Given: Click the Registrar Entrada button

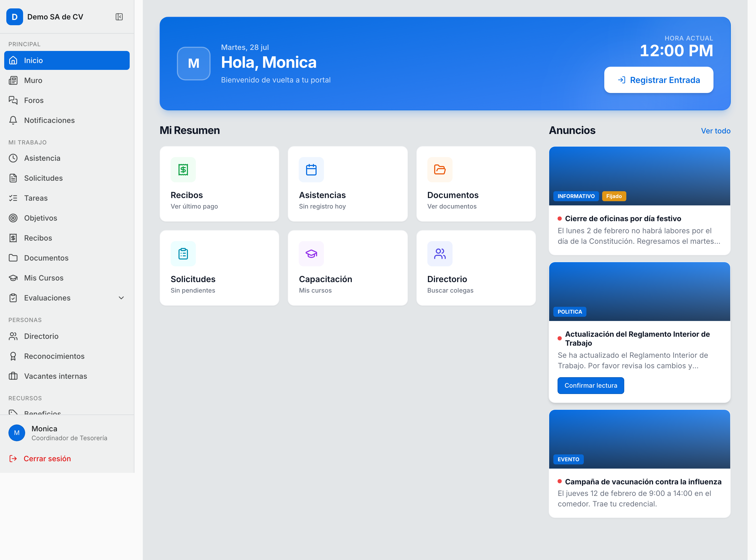Looking at the screenshot, I should click(658, 80).
